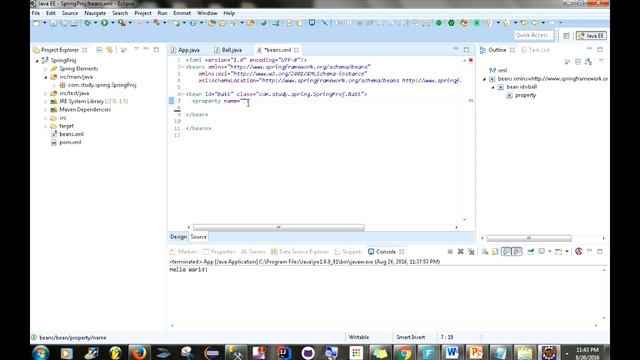Click the Open Perspective icon

pyautogui.click(x=566, y=36)
